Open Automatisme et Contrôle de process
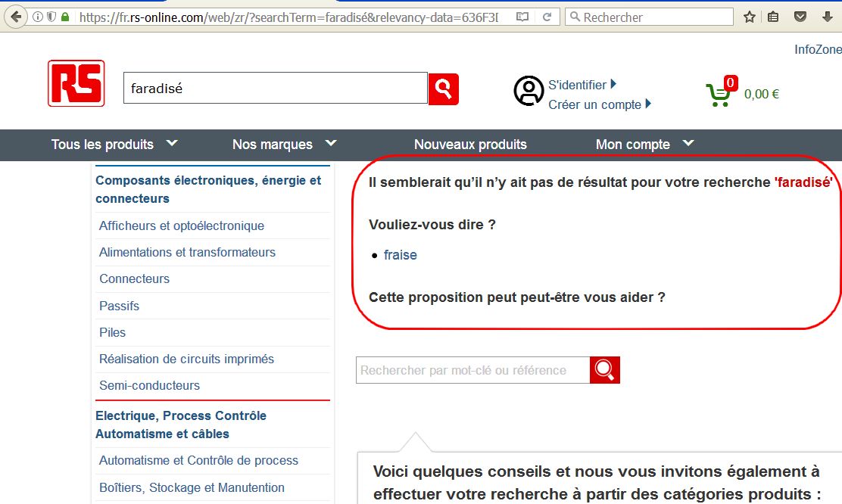 (x=198, y=461)
